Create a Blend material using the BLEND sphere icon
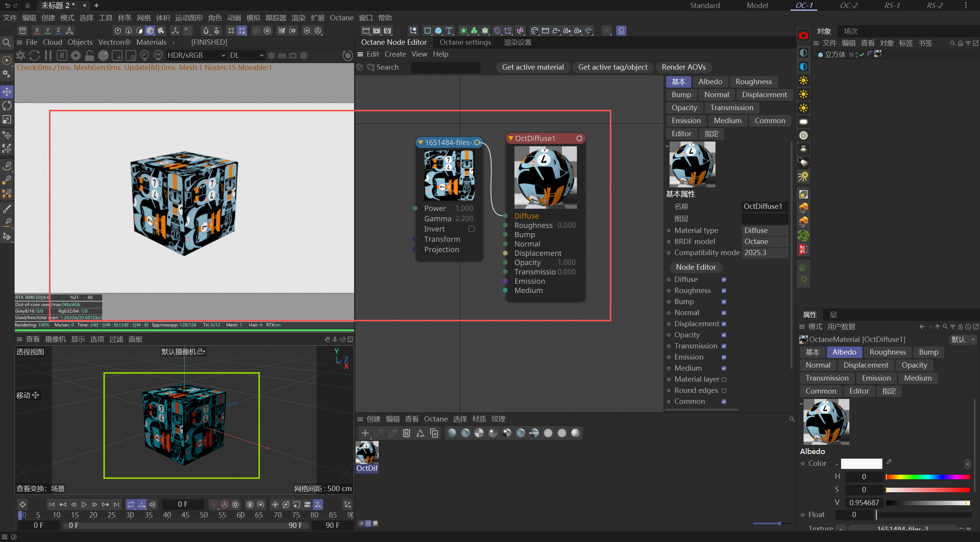This screenshot has width=980, height=542. pyautogui.click(x=534, y=433)
